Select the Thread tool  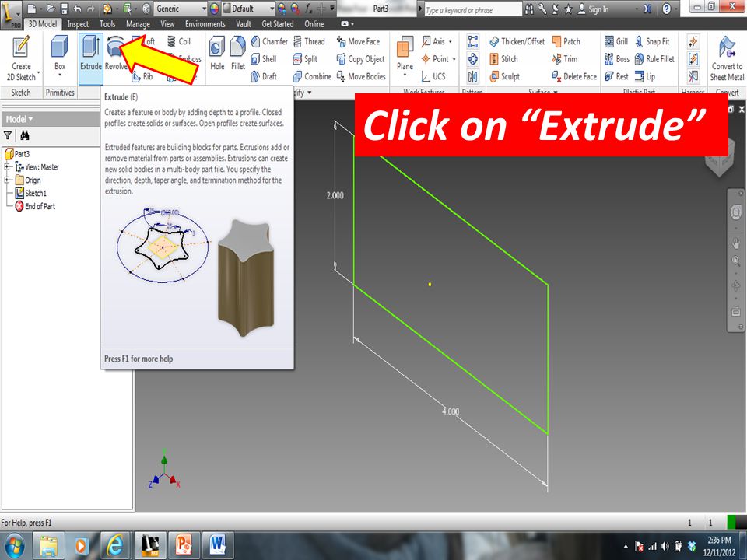tap(309, 41)
